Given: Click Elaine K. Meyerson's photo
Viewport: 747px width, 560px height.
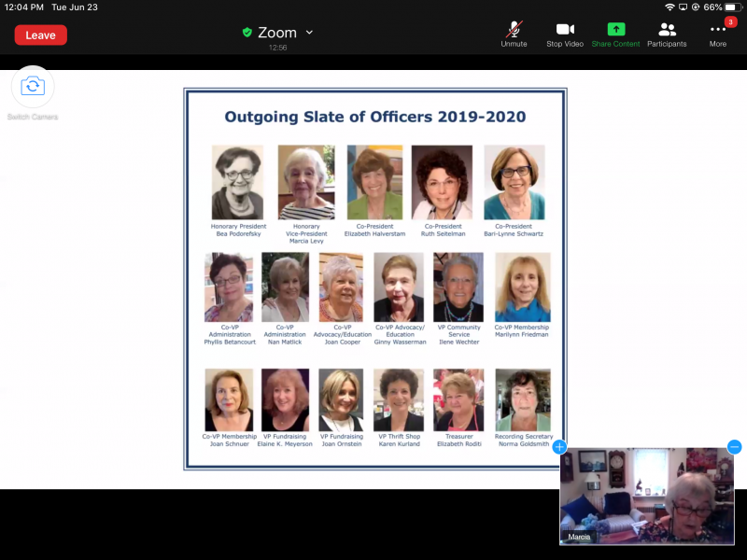Looking at the screenshot, I should pos(285,400).
